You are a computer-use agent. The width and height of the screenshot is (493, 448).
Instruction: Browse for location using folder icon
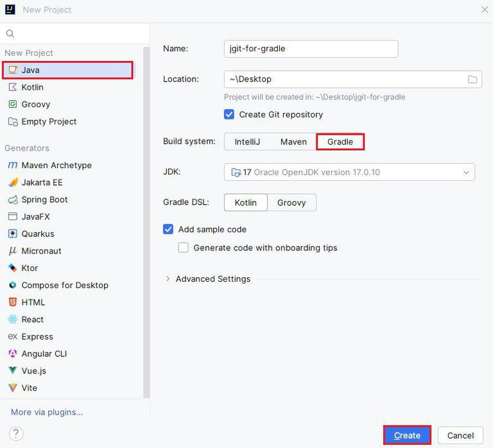tap(472, 80)
